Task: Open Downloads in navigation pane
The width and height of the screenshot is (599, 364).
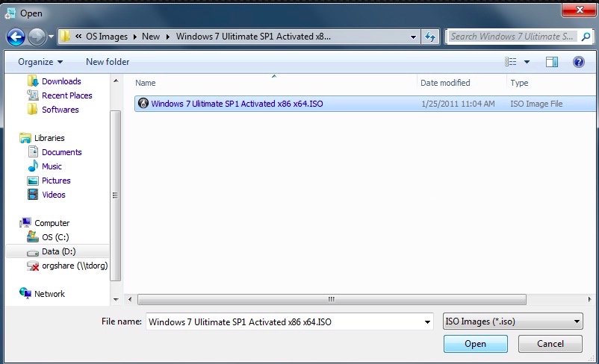Action: [x=61, y=81]
